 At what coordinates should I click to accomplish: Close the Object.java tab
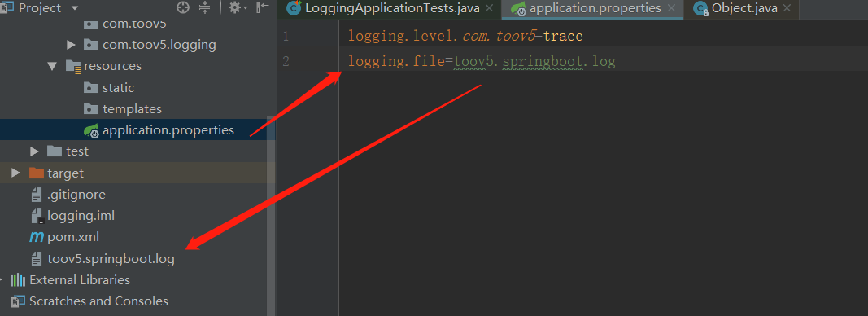(787, 8)
